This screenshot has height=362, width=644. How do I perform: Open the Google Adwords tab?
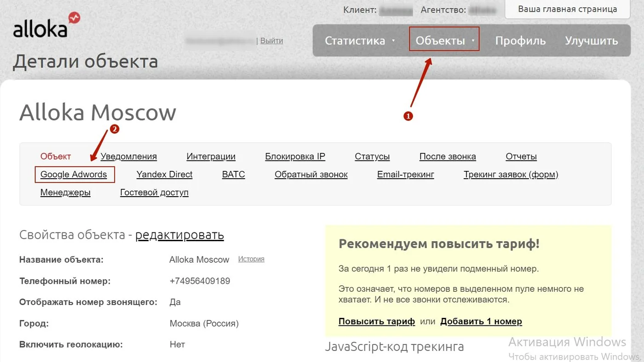[74, 174]
